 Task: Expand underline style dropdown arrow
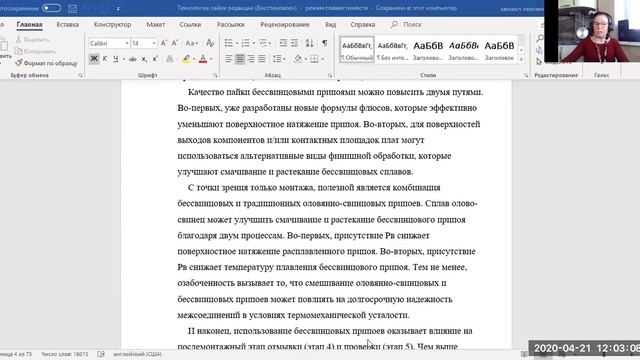[124, 59]
